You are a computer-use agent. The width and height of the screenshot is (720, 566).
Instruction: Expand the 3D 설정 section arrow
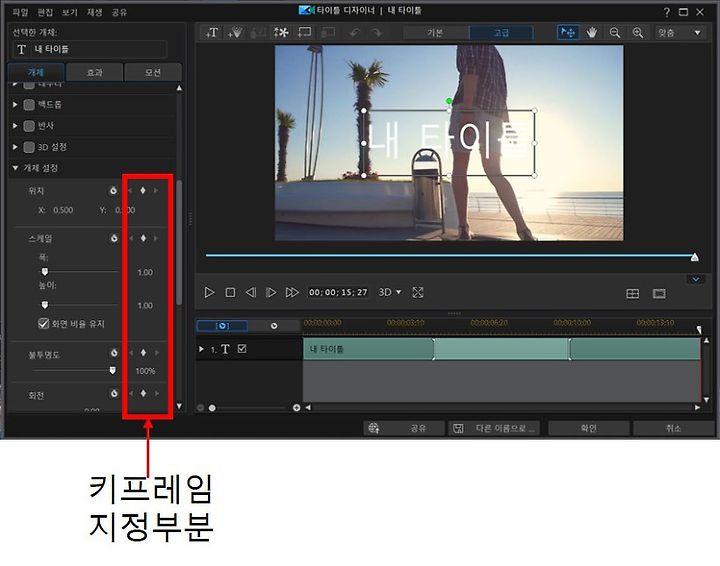point(15,147)
